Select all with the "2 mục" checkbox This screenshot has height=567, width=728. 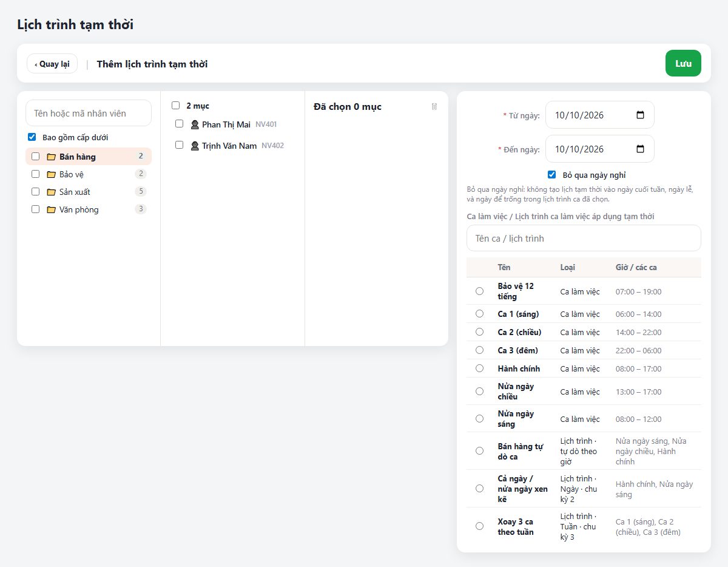[x=176, y=106]
